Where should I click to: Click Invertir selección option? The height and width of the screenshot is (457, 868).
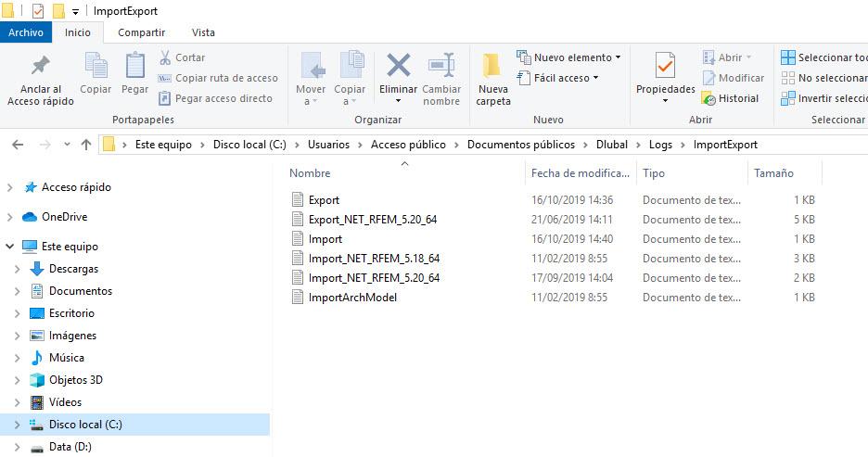(x=823, y=98)
